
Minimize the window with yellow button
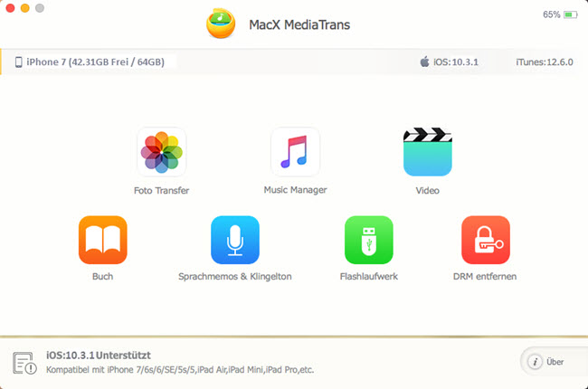pos(24,7)
